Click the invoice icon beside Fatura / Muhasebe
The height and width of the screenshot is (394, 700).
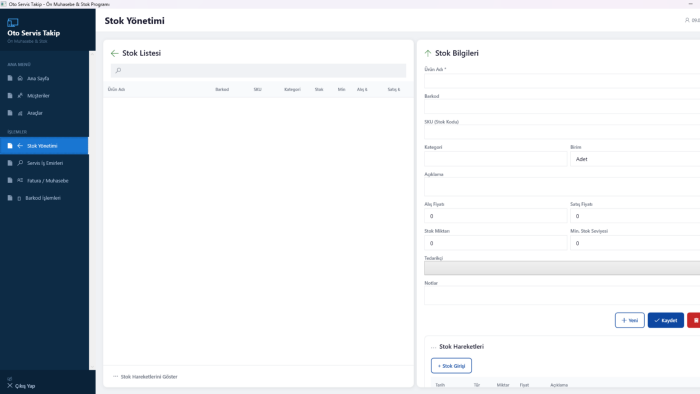coord(20,180)
